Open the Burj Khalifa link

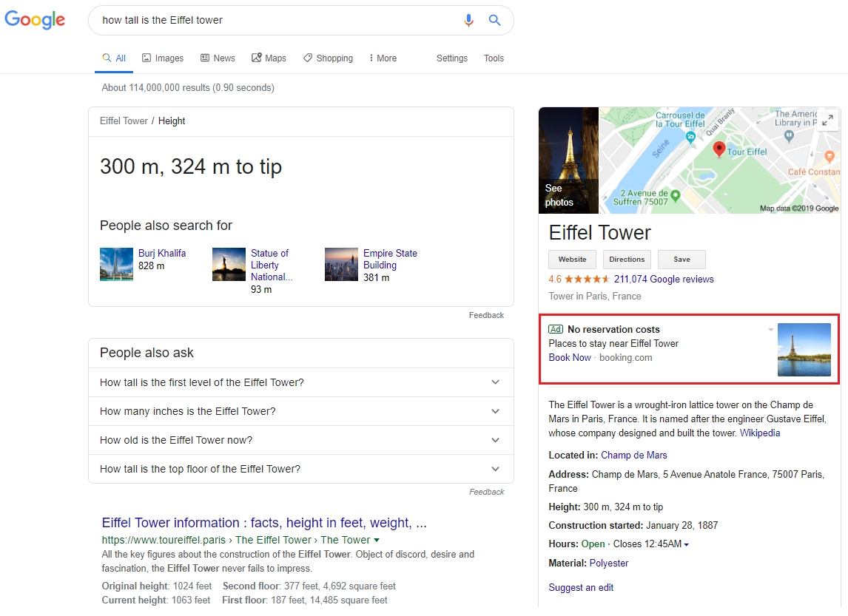coord(162,253)
